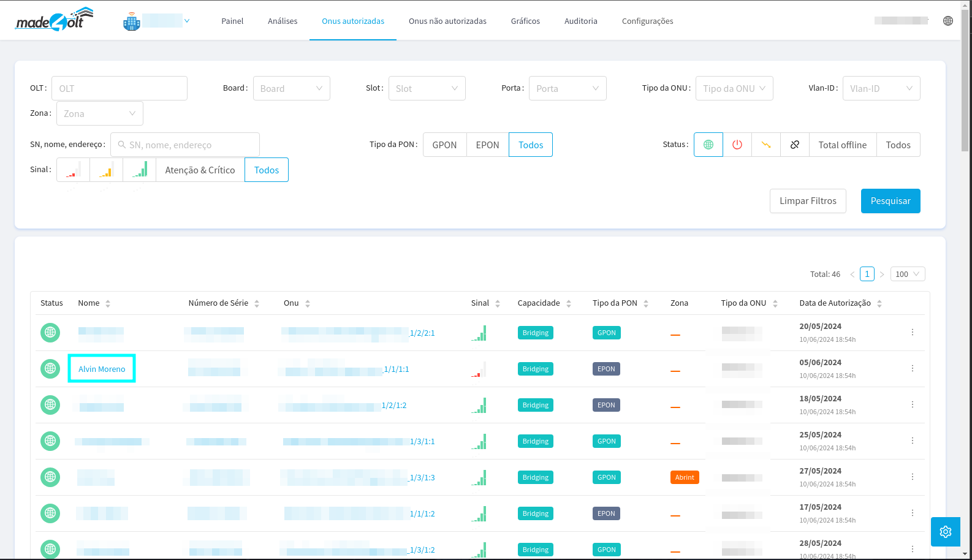The image size is (972, 560).
Task: Open the Gráficos menu tab
Action: coord(525,21)
